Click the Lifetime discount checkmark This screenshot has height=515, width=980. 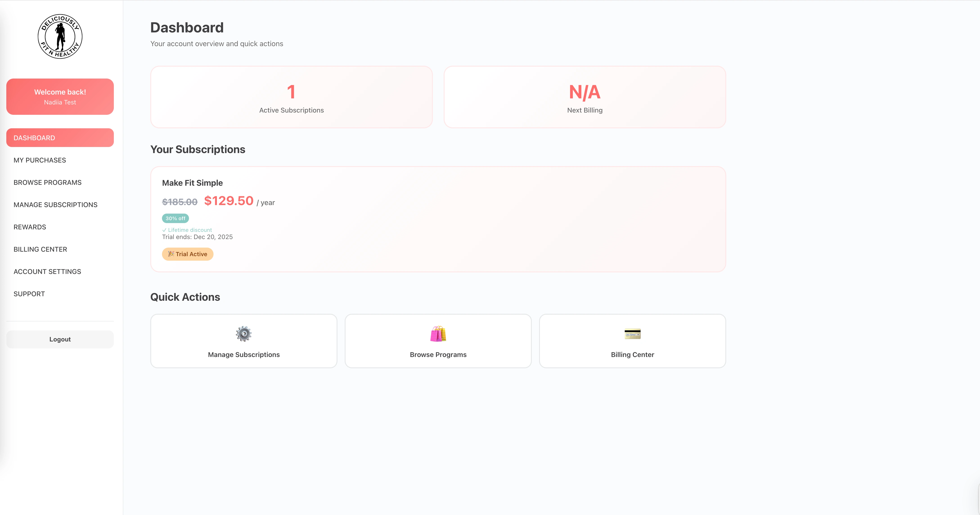(164, 230)
